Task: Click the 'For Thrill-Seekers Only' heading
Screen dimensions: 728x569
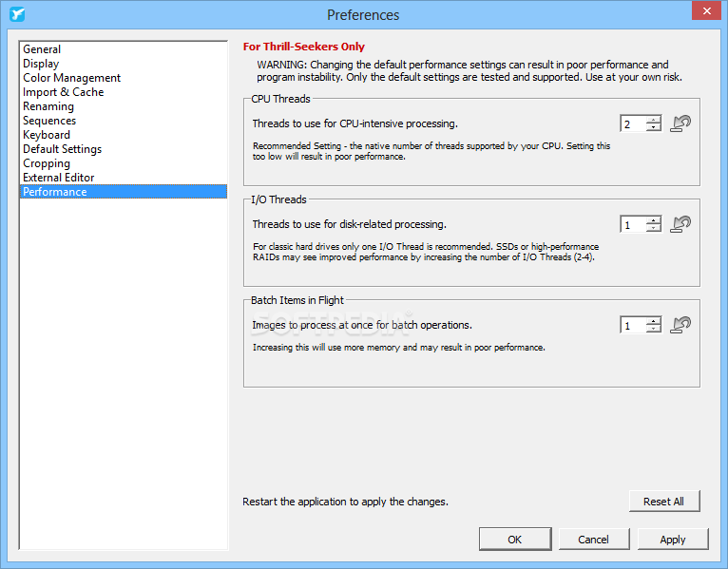Action: tap(304, 47)
